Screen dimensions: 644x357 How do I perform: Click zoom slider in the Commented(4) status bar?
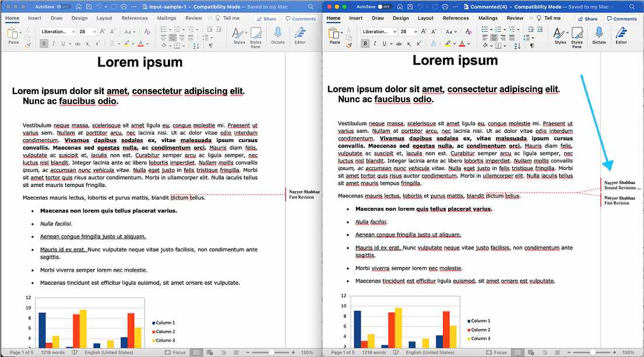(x=592, y=352)
